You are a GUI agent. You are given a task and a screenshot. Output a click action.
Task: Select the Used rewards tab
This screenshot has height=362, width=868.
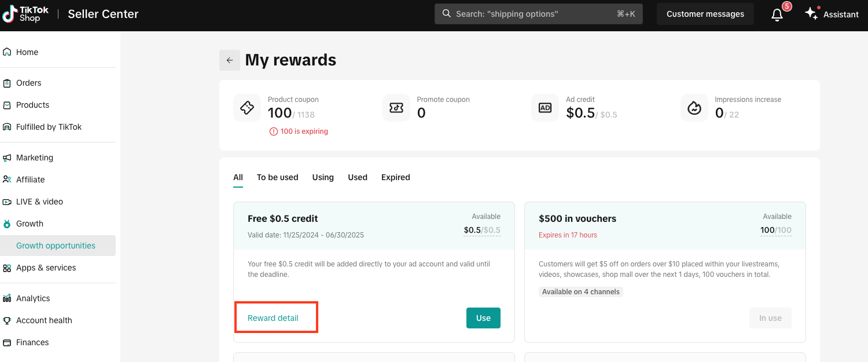point(358,177)
